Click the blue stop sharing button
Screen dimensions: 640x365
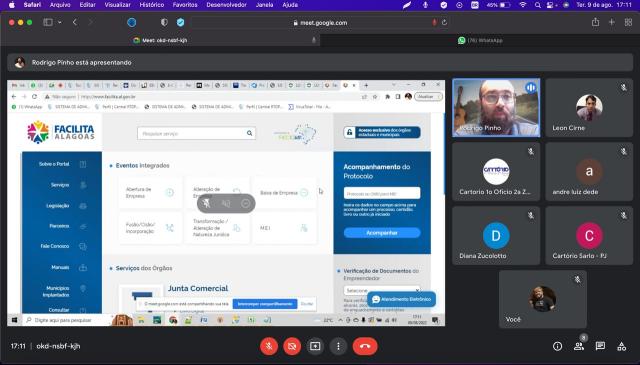pyautogui.click(x=265, y=304)
